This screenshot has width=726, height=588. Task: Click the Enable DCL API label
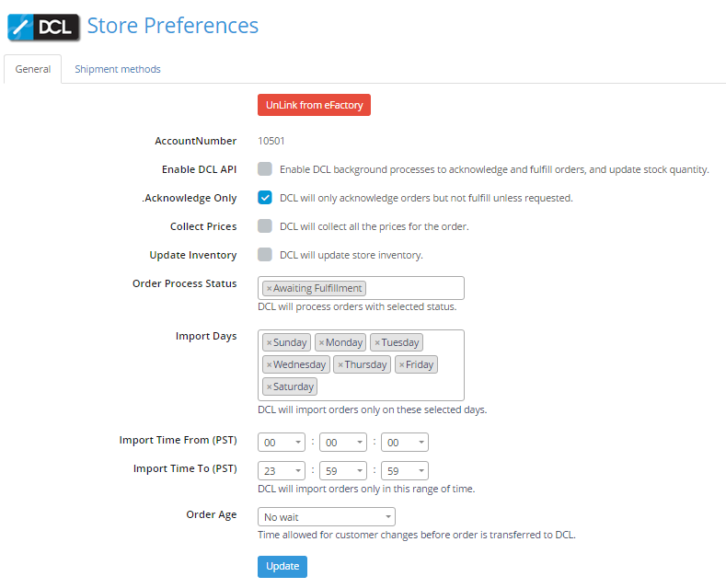point(199,169)
